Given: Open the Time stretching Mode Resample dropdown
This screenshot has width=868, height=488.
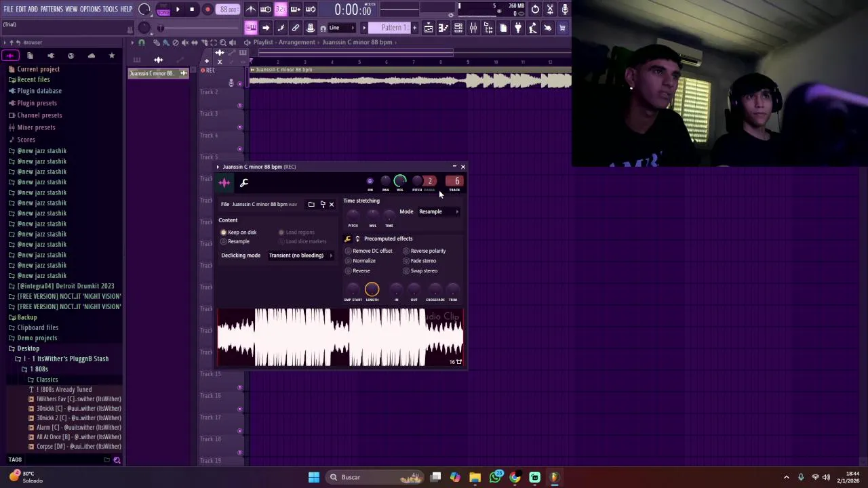Looking at the screenshot, I should tap(439, 211).
